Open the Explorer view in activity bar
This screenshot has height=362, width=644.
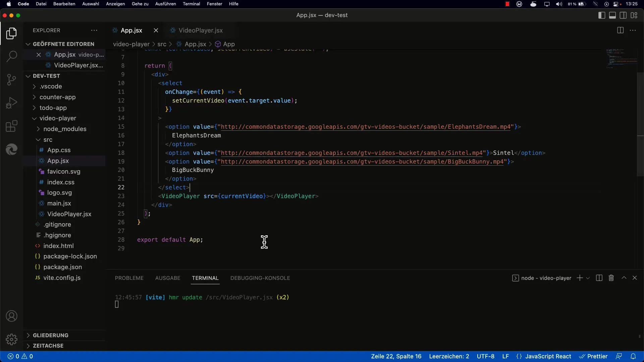coord(11,34)
